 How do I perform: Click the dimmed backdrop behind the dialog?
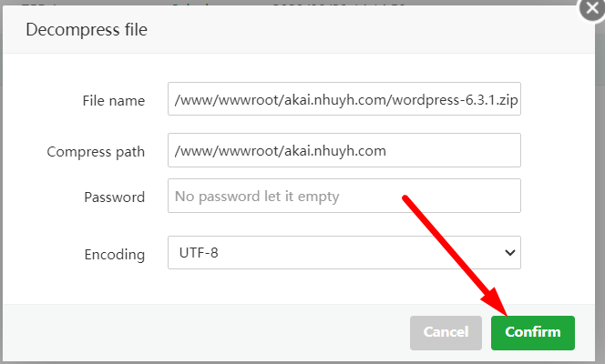[x=600, y=57]
